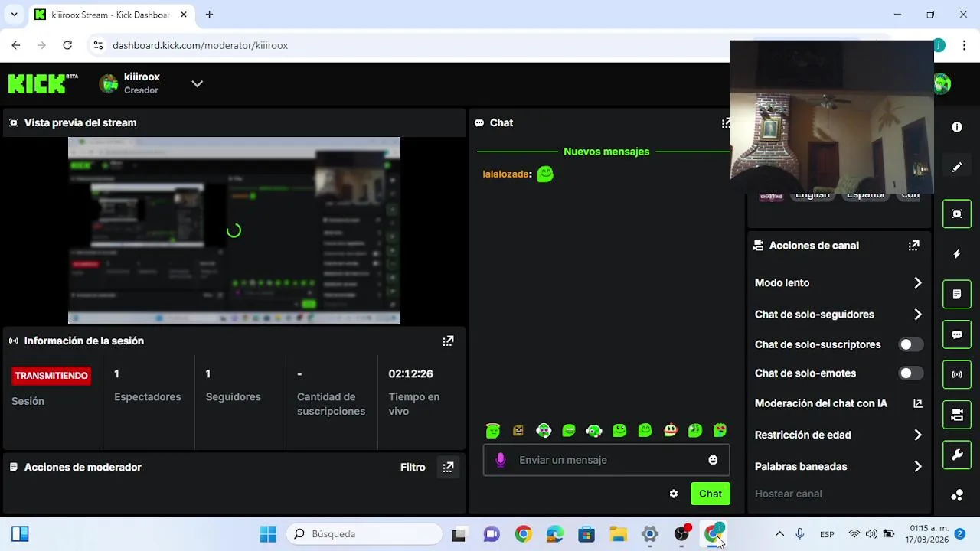Click the taskbar Búsqueda search box
Screen dimensions: 980x551
point(364,534)
